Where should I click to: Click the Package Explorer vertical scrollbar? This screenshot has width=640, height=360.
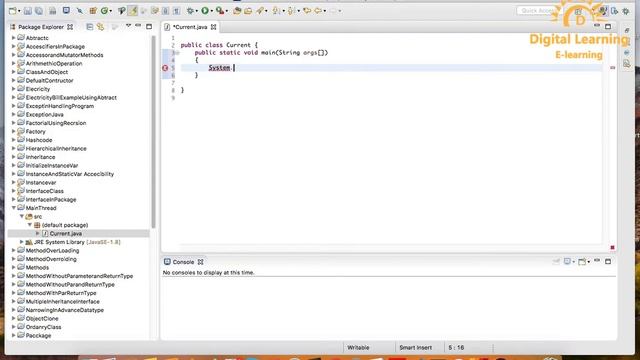[x=154, y=132]
